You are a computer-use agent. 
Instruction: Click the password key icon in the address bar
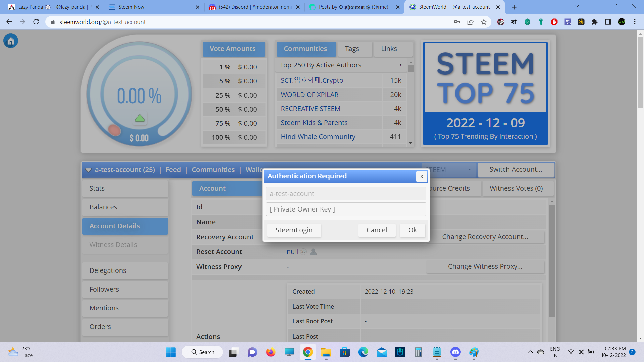(457, 22)
